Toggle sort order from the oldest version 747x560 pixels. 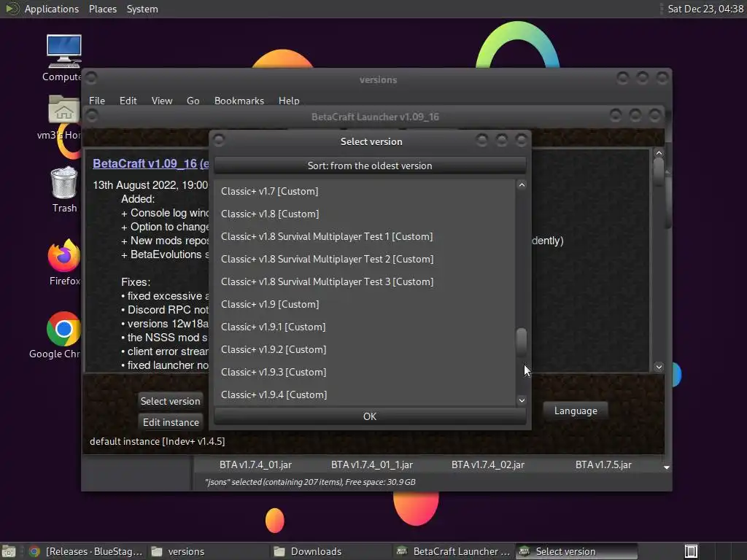pyautogui.click(x=370, y=166)
